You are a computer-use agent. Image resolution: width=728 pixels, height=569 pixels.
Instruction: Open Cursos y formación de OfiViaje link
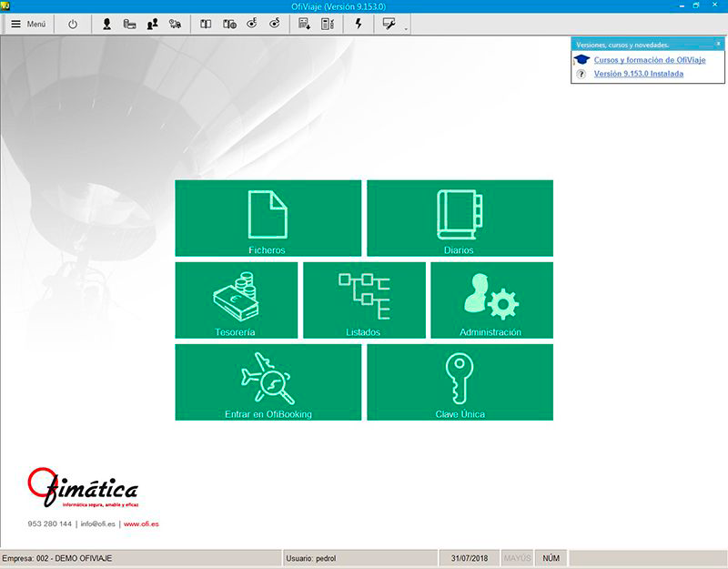click(x=649, y=60)
